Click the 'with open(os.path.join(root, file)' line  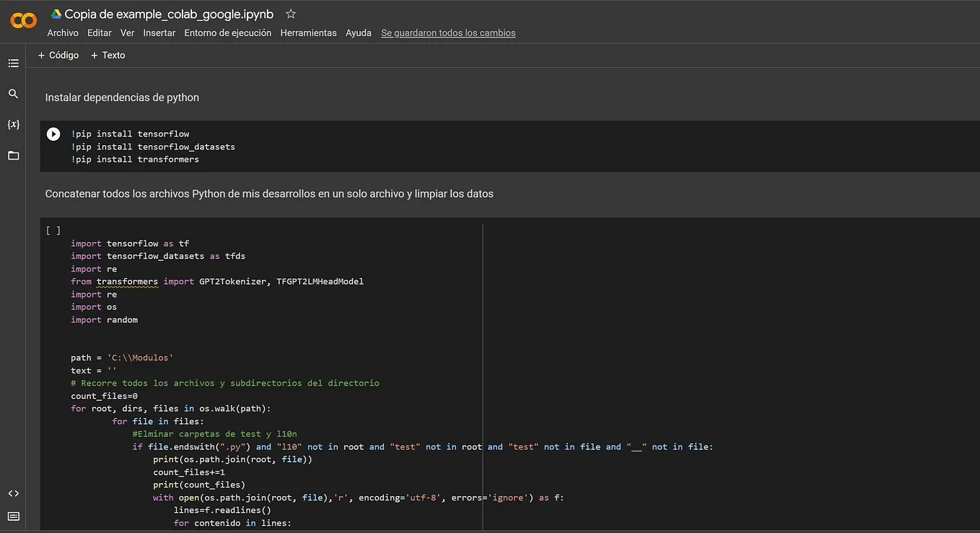pos(359,498)
